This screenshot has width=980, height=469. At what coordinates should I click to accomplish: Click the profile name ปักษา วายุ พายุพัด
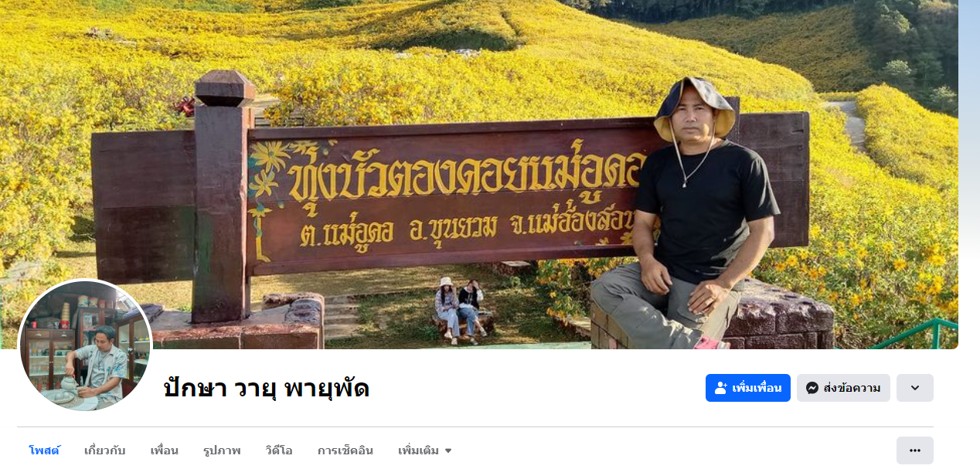click(267, 388)
